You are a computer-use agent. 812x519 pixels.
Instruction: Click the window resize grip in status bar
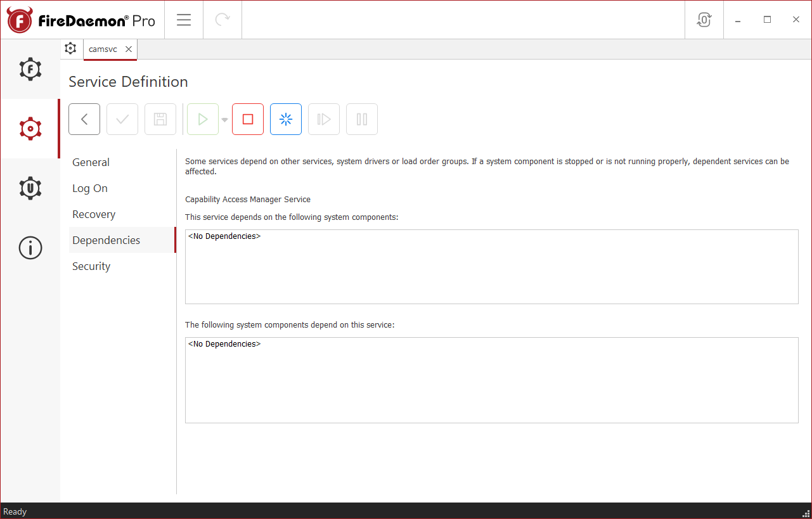807,513
